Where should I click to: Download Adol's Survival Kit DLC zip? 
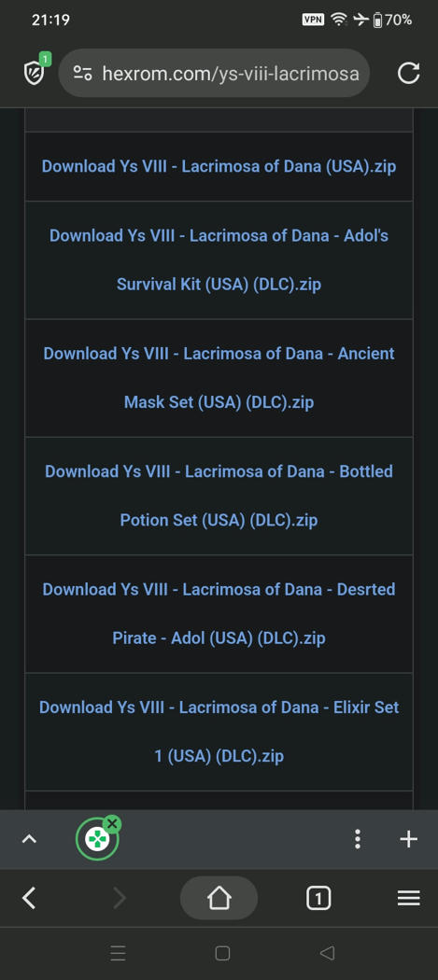point(219,260)
